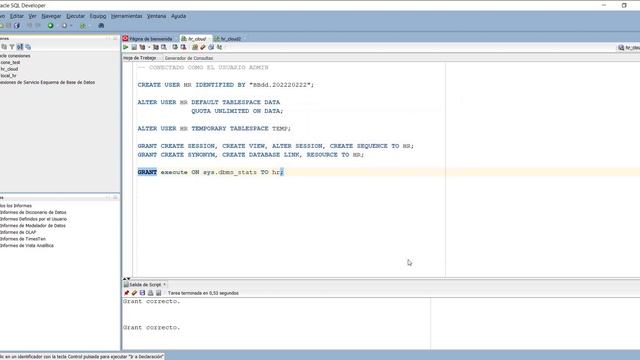
Task: Click the Autotrace icon in worksheet toolbar
Action: pyautogui.click(x=156, y=47)
